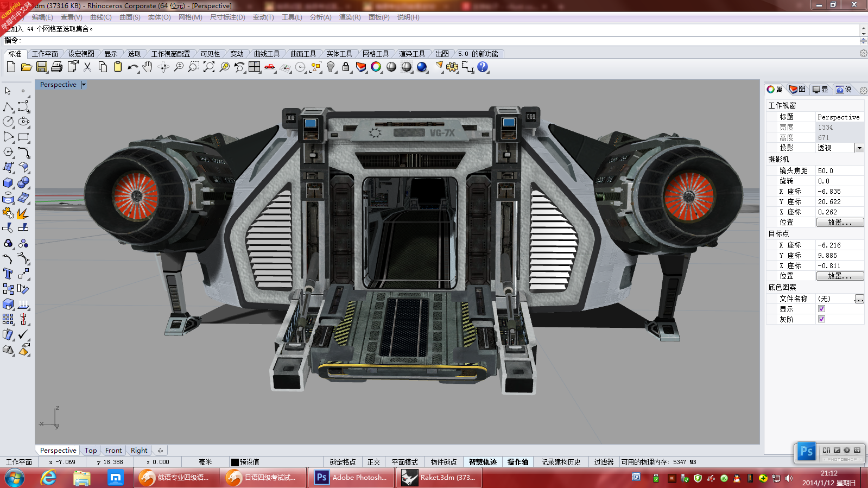This screenshot has width=868, height=488.
Task: Copy objects to the clipboard
Action: tap(103, 67)
